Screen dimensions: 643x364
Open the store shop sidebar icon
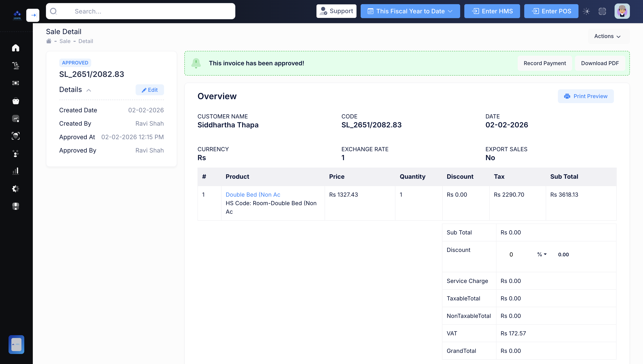pos(16,206)
